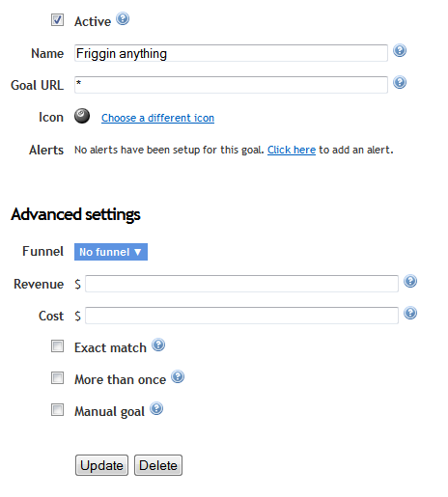Click help icon next to Active
This screenshot has height=497, width=448.
pos(123,18)
